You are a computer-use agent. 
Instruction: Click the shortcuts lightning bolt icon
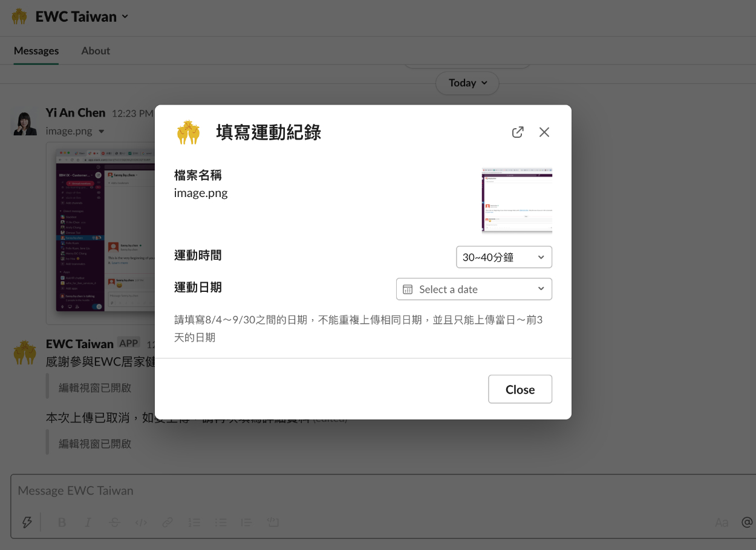coord(27,522)
